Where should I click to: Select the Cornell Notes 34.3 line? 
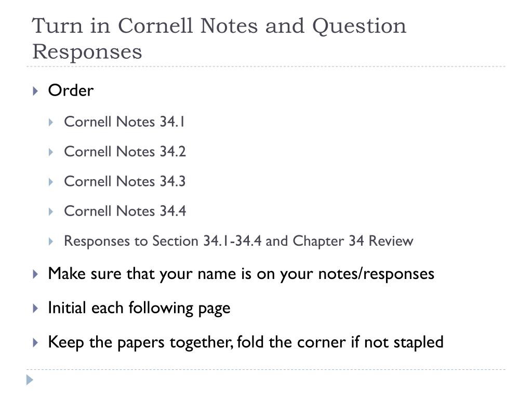(x=125, y=181)
